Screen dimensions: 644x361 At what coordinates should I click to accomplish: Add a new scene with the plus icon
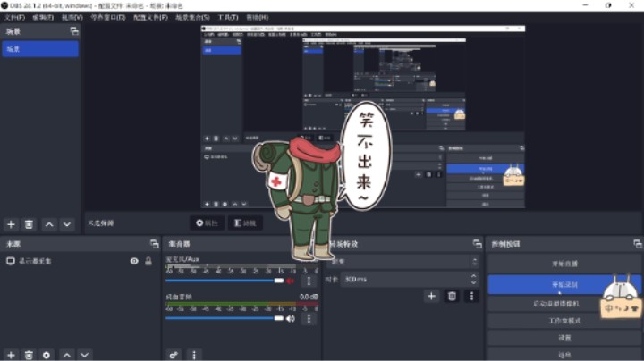coord(11,224)
